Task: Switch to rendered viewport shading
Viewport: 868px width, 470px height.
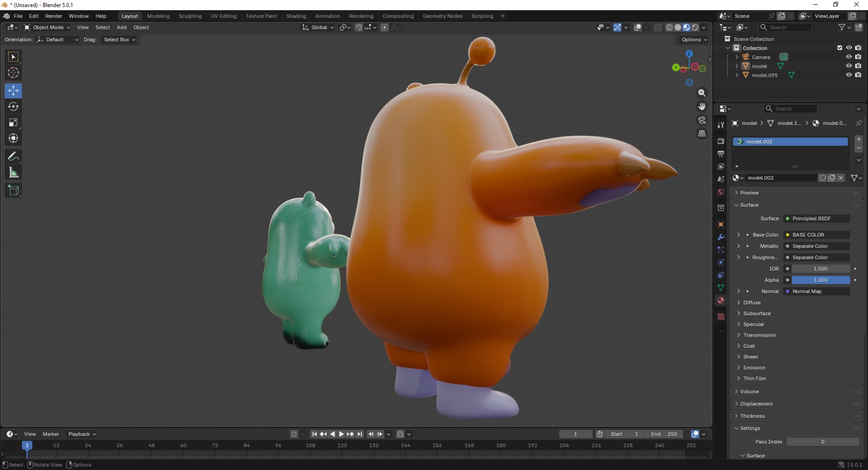Action: click(695, 28)
